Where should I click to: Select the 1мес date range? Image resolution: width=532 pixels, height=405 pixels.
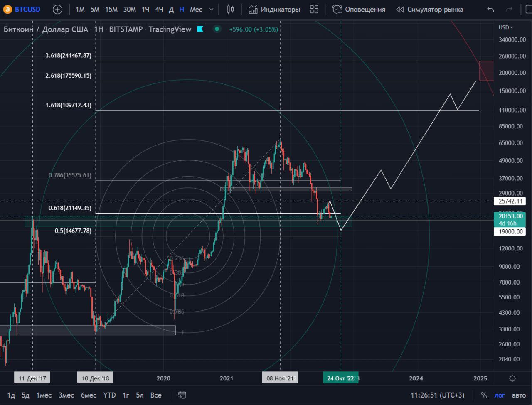point(44,395)
